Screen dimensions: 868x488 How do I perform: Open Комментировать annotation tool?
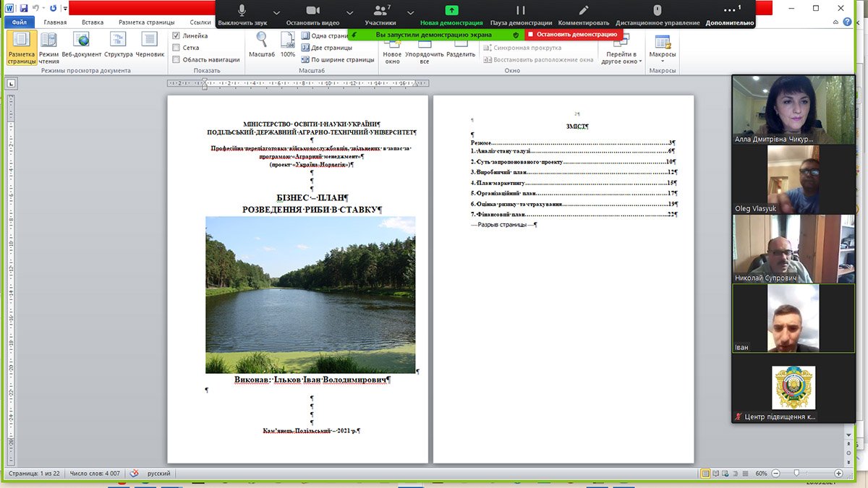pyautogui.click(x=584, y=14)
